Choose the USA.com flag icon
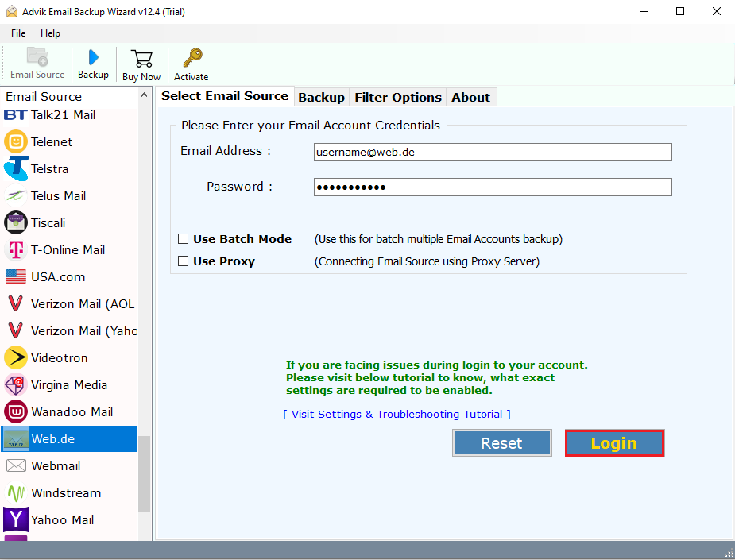735x560 pixels. coord(15,277)
